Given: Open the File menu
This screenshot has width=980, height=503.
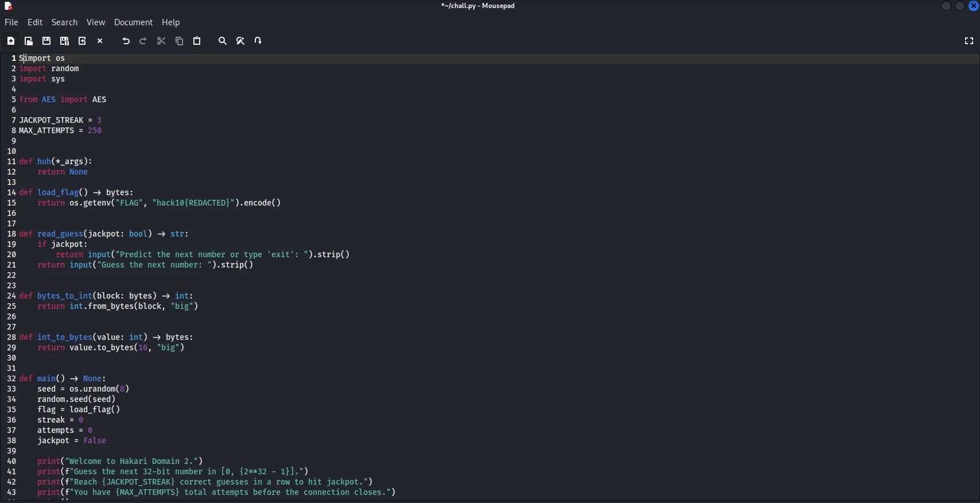Looking at the screenshot, I should (11, 22).
